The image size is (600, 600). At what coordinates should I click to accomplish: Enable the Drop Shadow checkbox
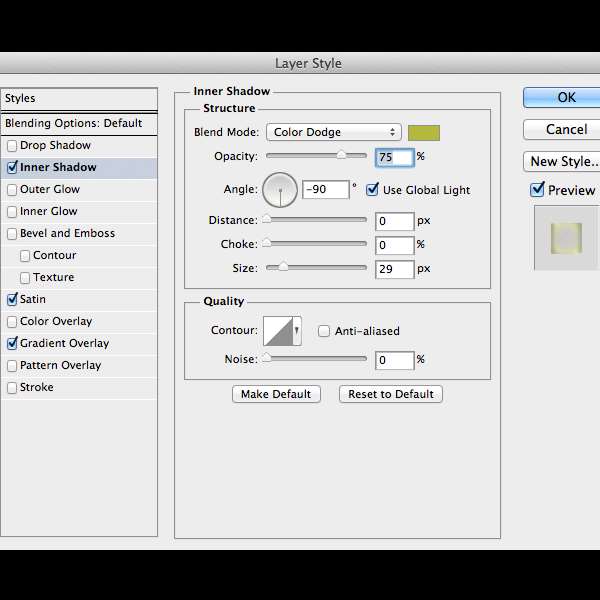(12, 146)
